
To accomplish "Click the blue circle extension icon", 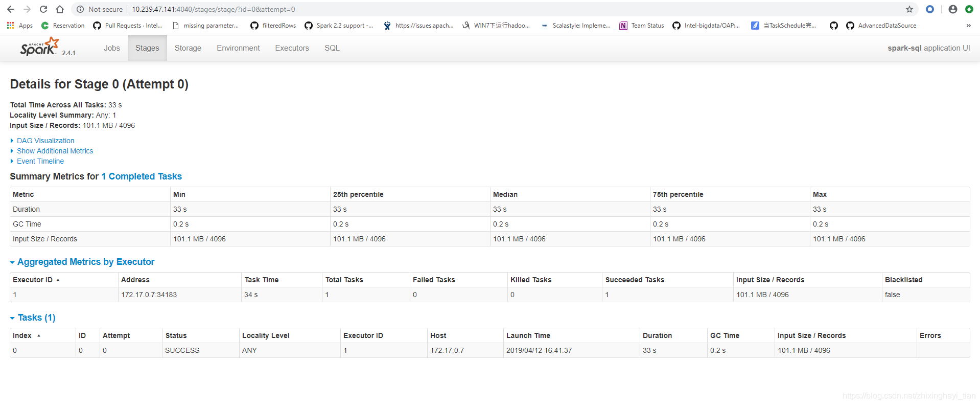I will coord(930,9).
